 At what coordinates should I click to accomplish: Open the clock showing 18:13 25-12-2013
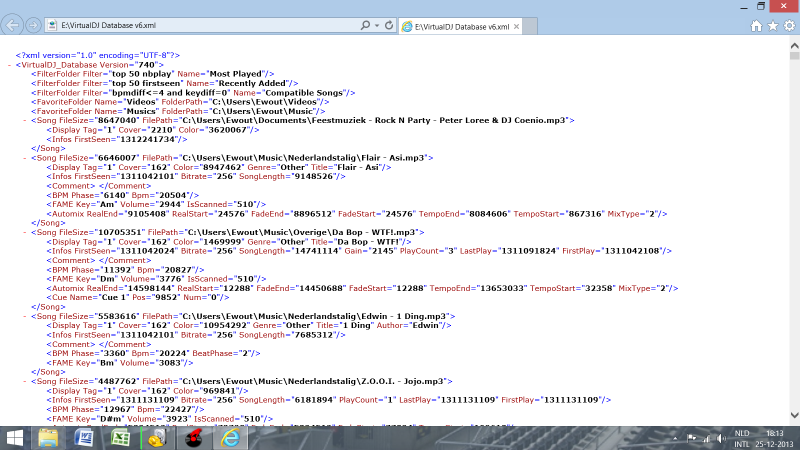(x=774, y=439)
